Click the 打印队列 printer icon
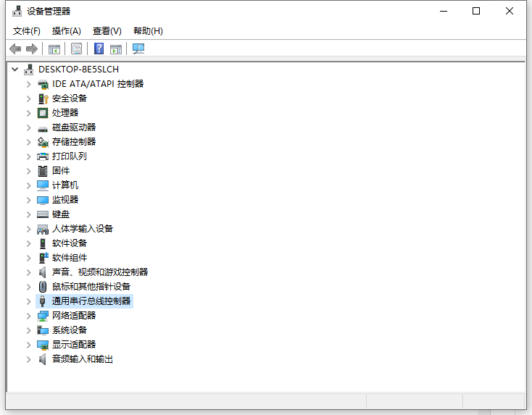Image resolution: width=532 pixels, height=415 pixels. pyautogui.click(x=43, y=156)
